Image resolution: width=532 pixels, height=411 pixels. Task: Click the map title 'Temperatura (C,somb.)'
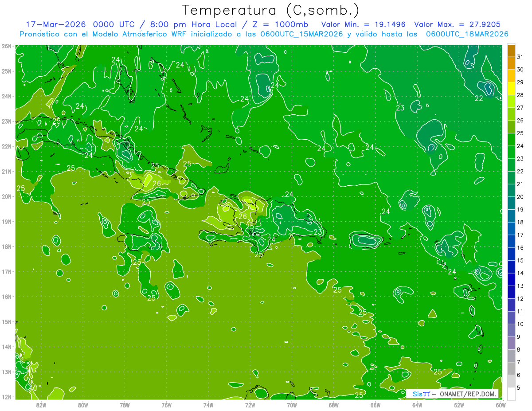[x=270, y=10]
